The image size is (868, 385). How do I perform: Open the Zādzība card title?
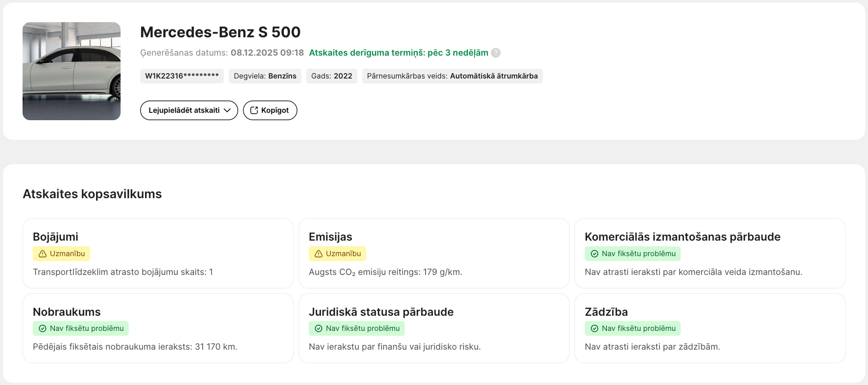606,312
